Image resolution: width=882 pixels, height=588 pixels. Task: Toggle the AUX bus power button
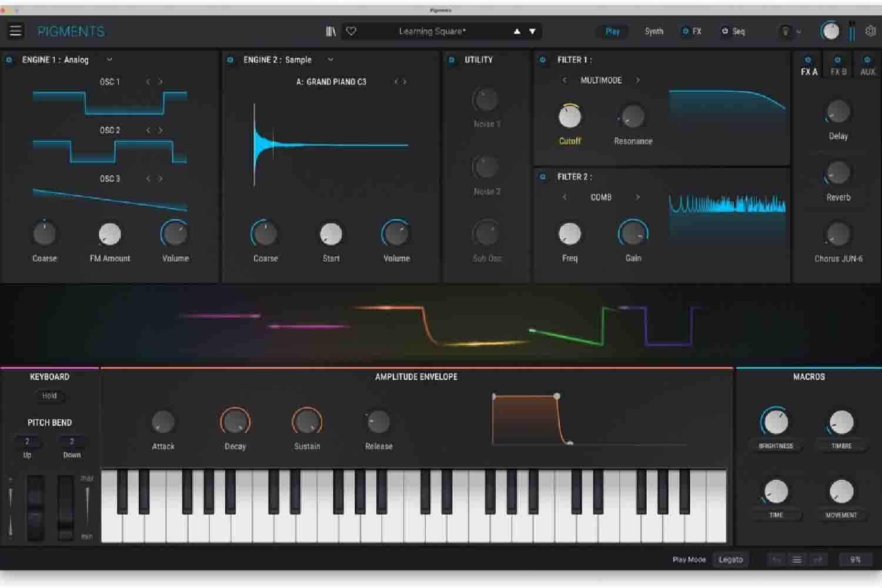[867, 60]
